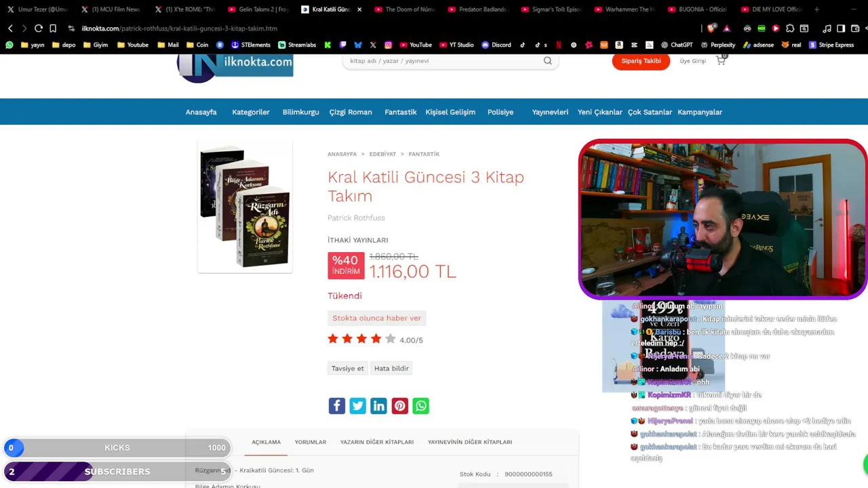Open a new browser tab
Viewport: 868px width, 488px height.
click(816, 9)
